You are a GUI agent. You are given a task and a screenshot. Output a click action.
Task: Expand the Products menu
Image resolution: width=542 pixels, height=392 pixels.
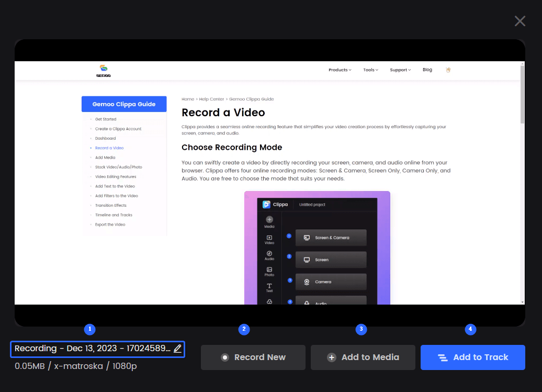tap(340, 70)
